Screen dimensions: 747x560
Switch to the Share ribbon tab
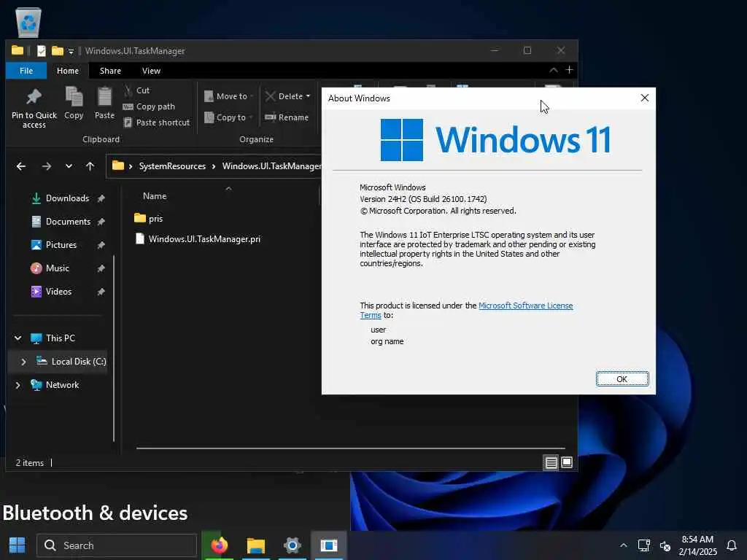tap(110, 71)
